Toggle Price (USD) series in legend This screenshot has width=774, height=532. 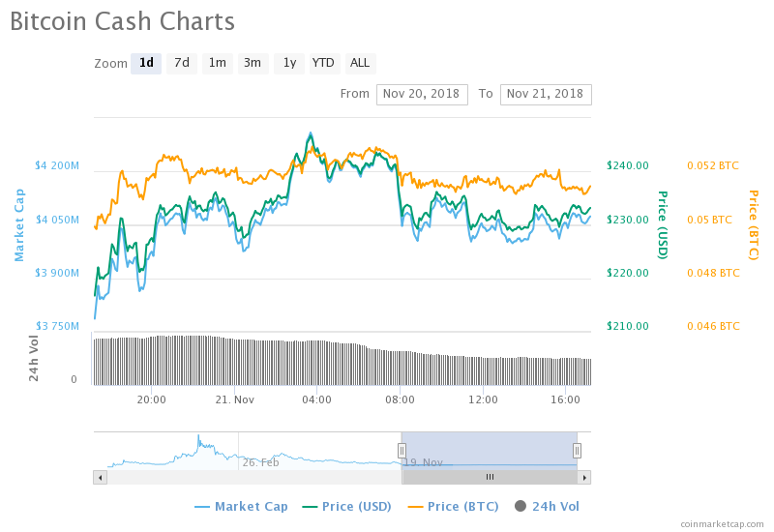(x=346, y=506)
